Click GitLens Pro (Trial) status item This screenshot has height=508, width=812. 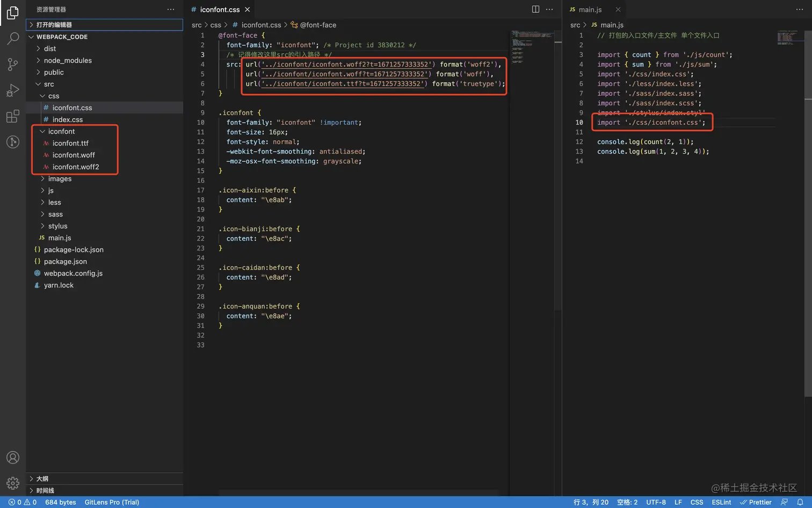pyautogui.click(x=112, y=502)
